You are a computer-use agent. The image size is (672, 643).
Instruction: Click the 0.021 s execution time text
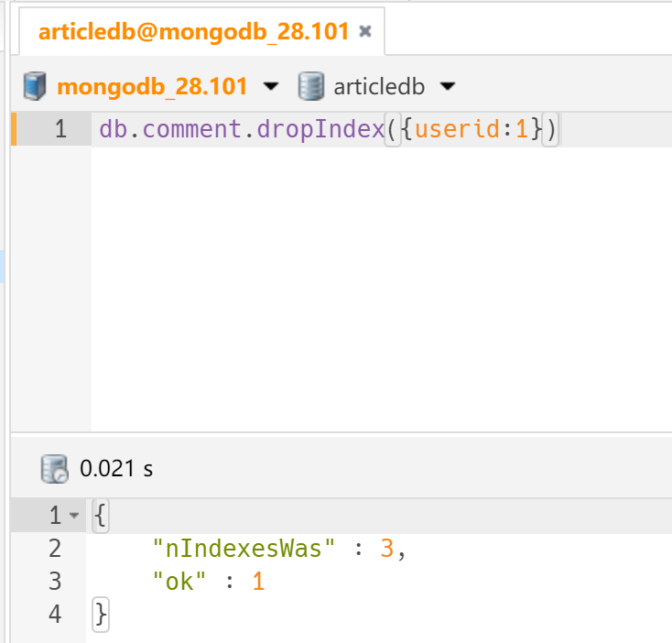pos(117,470)
